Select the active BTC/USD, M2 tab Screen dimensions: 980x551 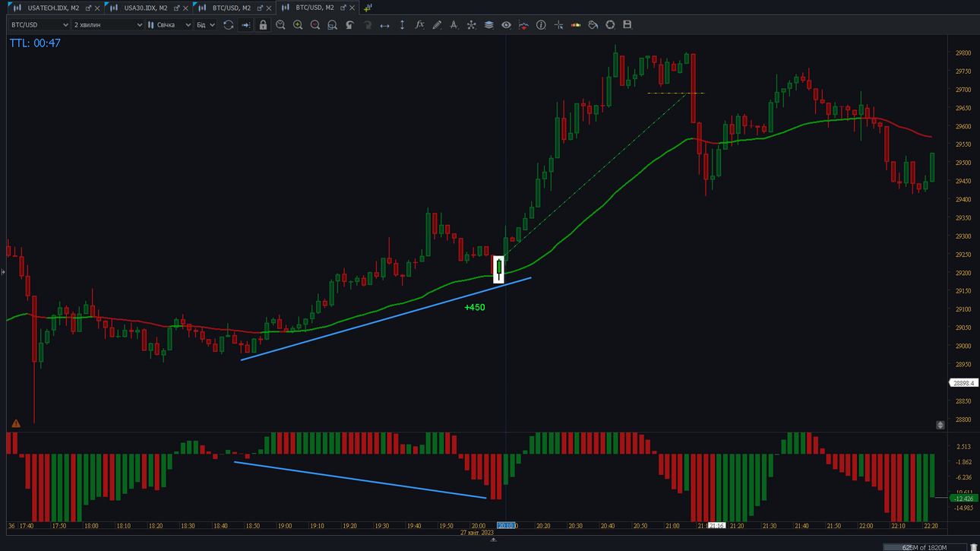(315, 8)
